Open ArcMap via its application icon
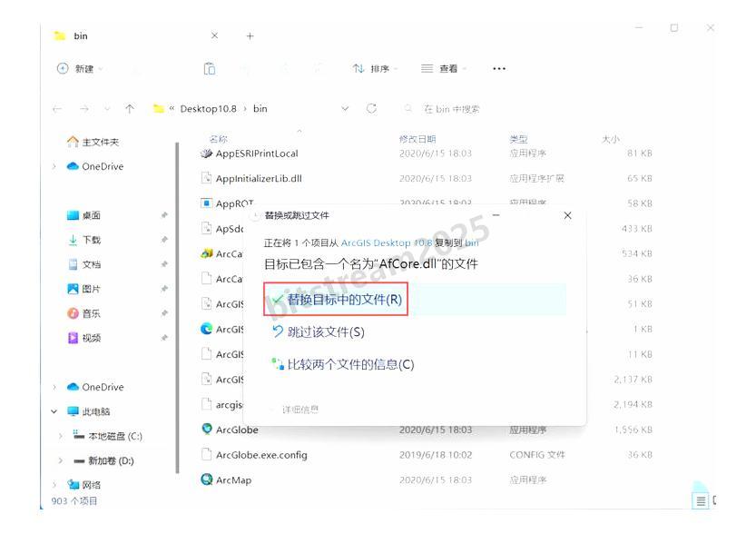Image resolution: width=756 pixels, height=534 pixels. [x=208, y=480]
